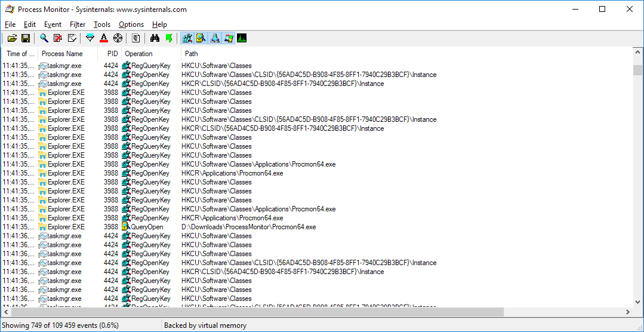Click the Open file toolbar icon
This screenshot has height=332, width=644.
click(x=12, y=38)
